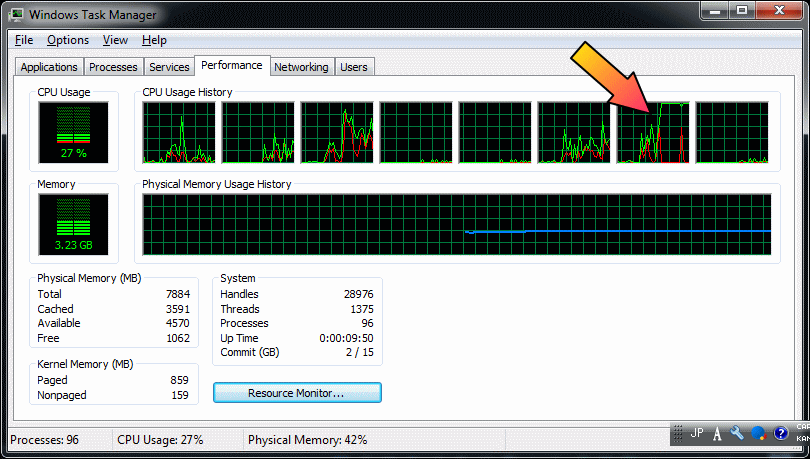This screenshot has height=459, width=810.
Task: Click the 'Physical Memory (MB)' group label
Action: tap(89, 278)
